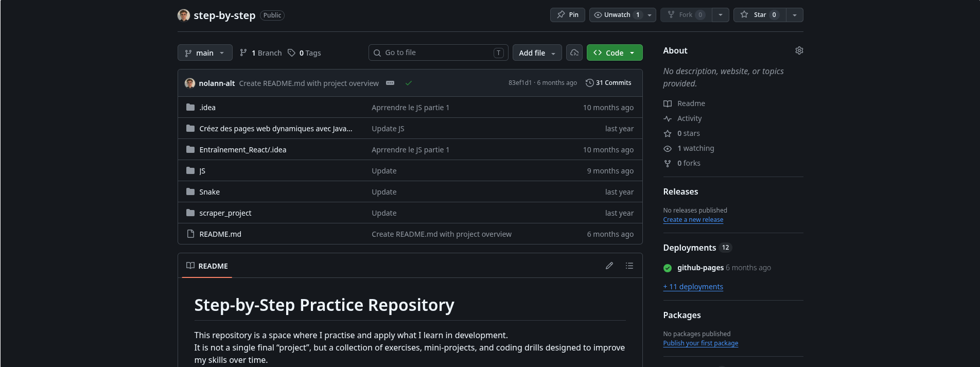Jump to Readme in About sidebar
980x367 pixels.
(x=684, y=103)
